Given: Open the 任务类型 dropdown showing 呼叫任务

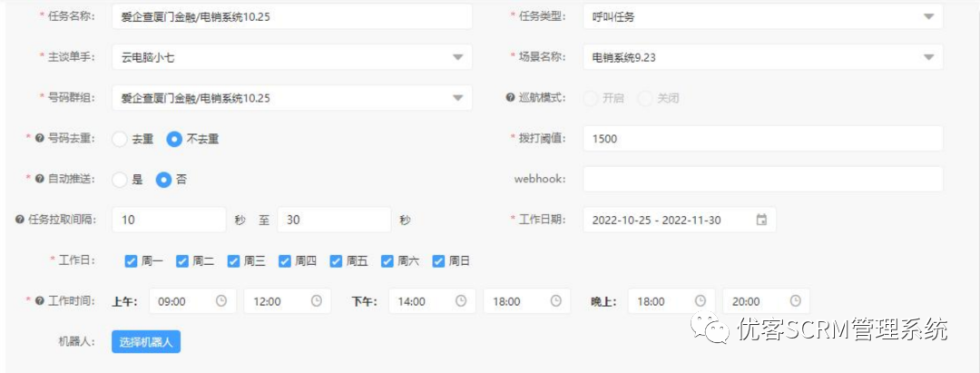Looking at the screenshot, I should pos(762,17).
